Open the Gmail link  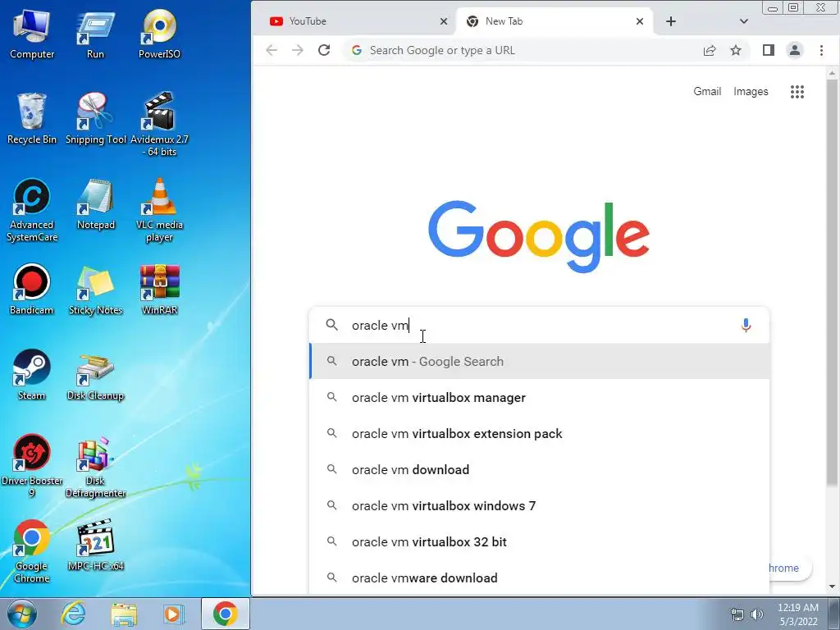pos(707,92)
